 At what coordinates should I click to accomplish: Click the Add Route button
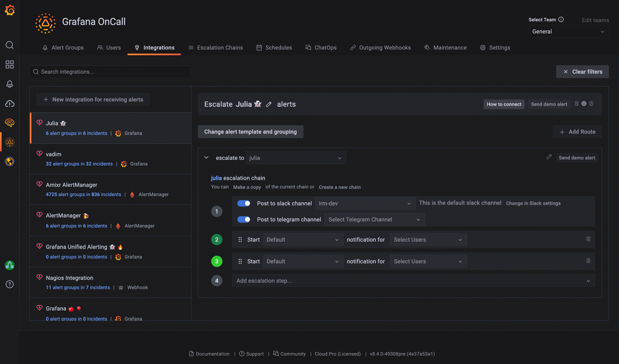point(577,131)
